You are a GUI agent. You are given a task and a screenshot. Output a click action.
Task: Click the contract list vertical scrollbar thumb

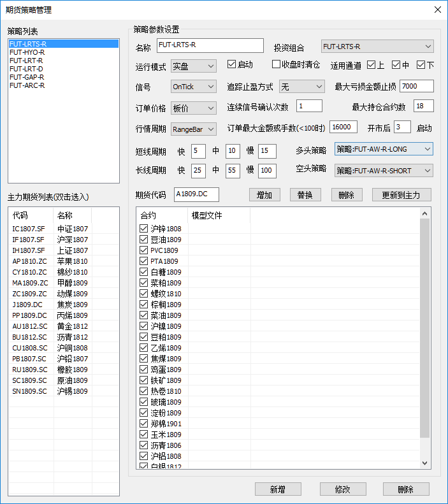point(424,328)
